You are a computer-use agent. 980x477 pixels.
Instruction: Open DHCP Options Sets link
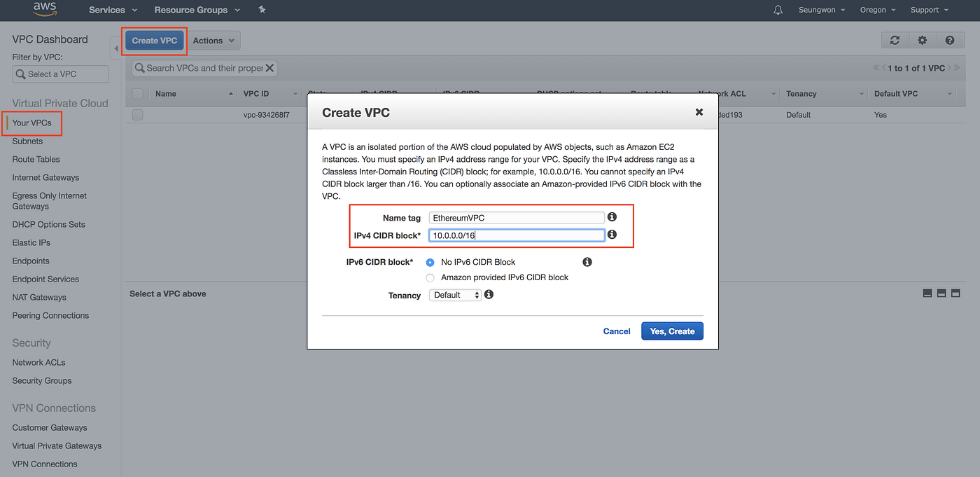(x=48, y=224)
